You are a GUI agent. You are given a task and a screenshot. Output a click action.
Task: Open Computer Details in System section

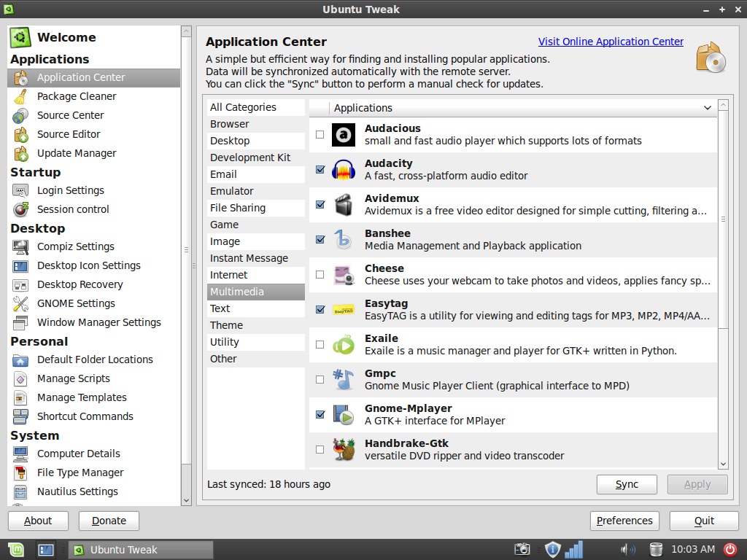pos(78,454)
